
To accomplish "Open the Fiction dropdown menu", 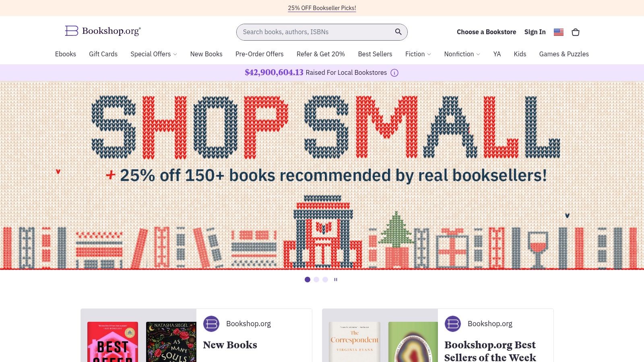I will pos(418,54).
